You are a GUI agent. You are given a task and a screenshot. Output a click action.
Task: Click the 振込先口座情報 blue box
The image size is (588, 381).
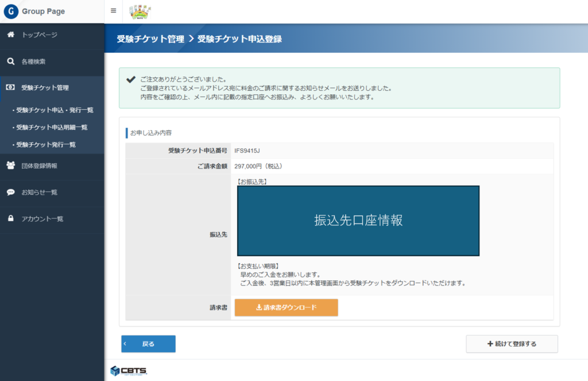[x=358, y=221]
